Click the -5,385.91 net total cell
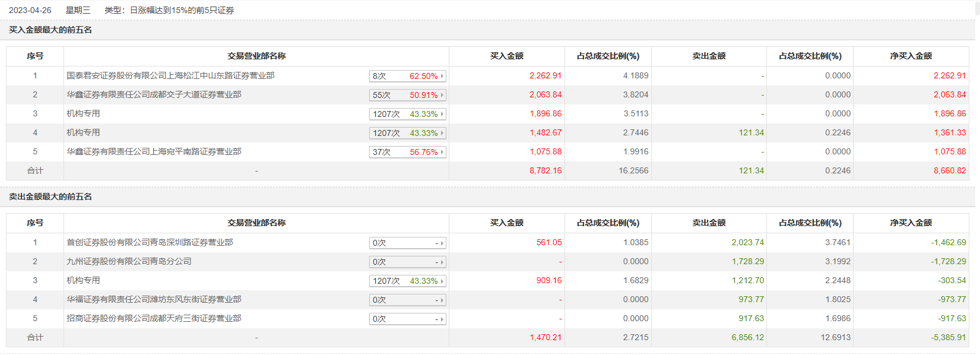The image size is (980, 355). click(x=949, y=338)
